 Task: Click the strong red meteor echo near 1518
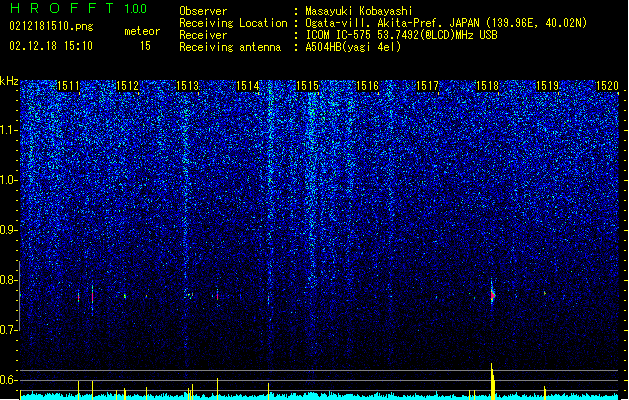pyautogui.click(x=493, y=296)
